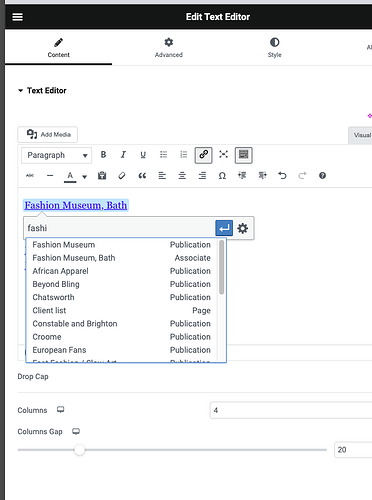Open the text color dropdown arrow
The width and height of the screenshot is (372, 500).
pyautogui.click(x=85, y=176)
